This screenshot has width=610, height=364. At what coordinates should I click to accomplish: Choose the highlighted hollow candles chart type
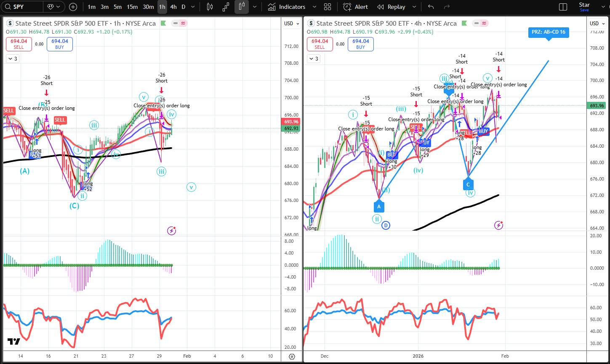click(241, 7)
